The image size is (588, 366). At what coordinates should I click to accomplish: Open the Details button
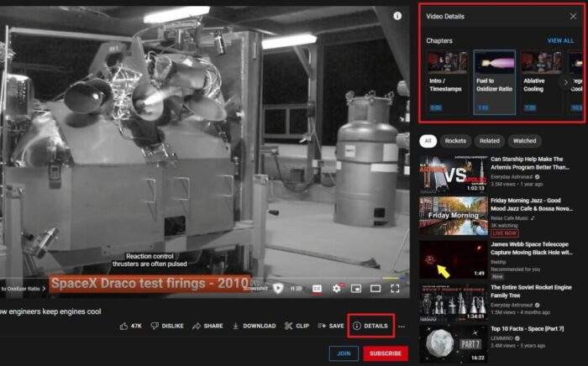[370, 326]
